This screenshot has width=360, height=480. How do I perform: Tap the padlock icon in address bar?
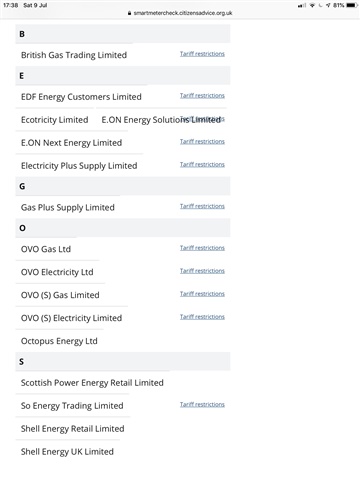pos(129,13)
